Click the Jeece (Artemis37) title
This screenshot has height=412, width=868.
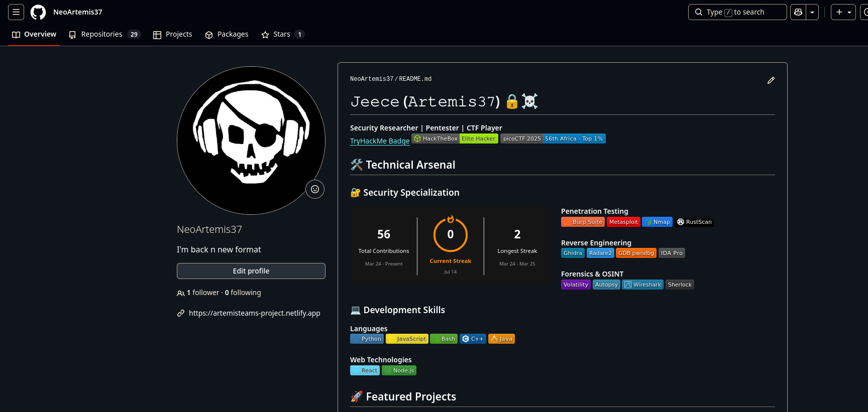[x=444, y=101]
